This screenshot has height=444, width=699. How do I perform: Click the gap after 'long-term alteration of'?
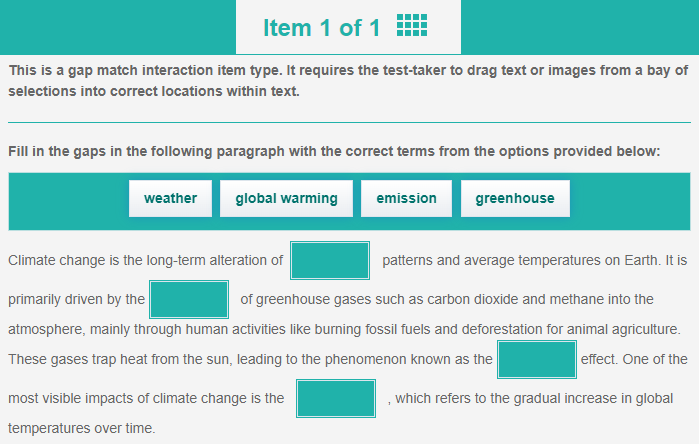pyautogui.click(x=330, y=260)
